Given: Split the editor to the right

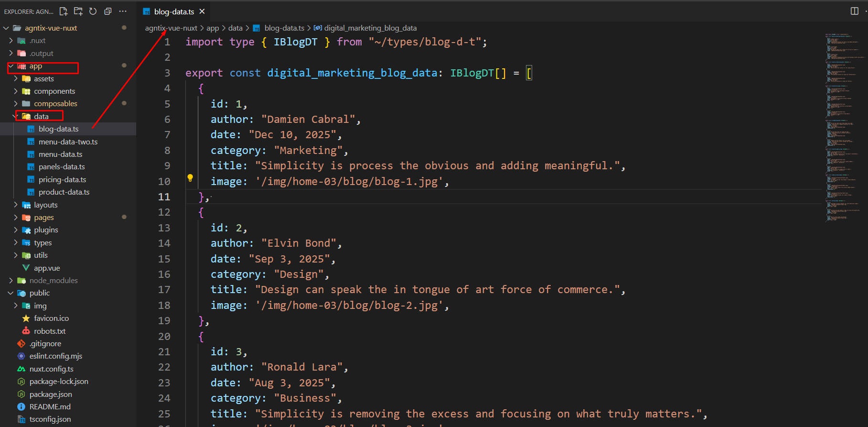Looking at the screenshot, I should pyautogui.click(x=854, y=11).
